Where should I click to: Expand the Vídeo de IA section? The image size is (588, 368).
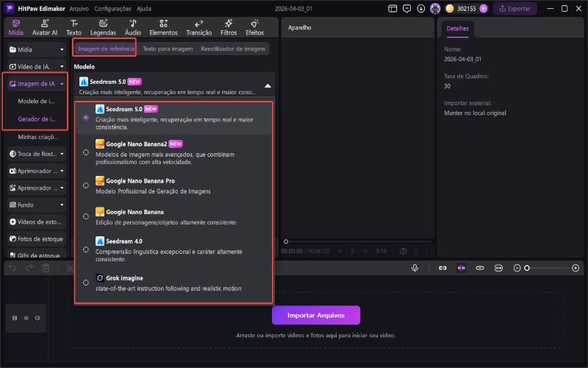click(37, 66)
